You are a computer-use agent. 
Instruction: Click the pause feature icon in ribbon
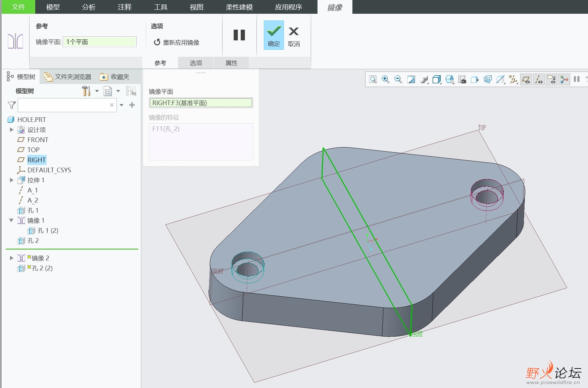[239, 35]
